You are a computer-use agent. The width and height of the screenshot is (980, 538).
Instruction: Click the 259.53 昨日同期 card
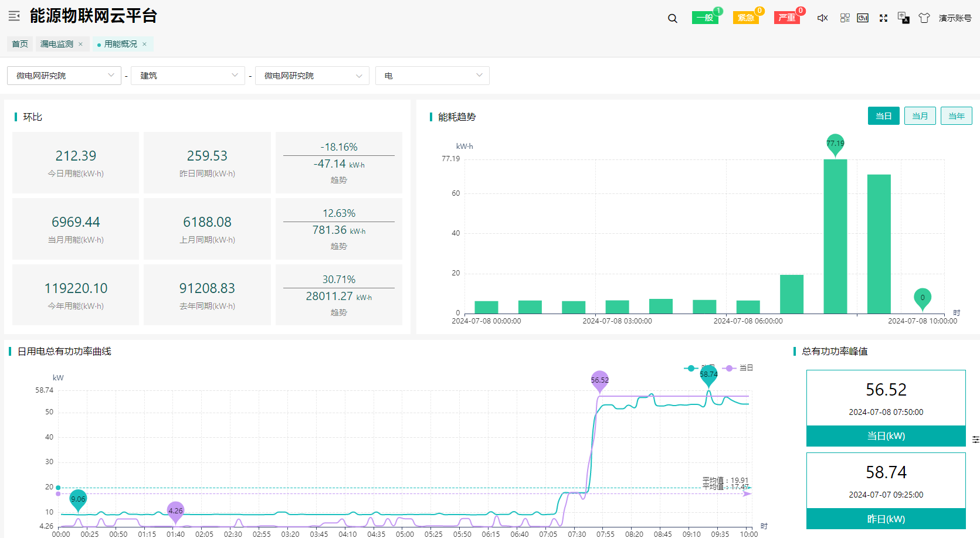[x=207, y=162]
